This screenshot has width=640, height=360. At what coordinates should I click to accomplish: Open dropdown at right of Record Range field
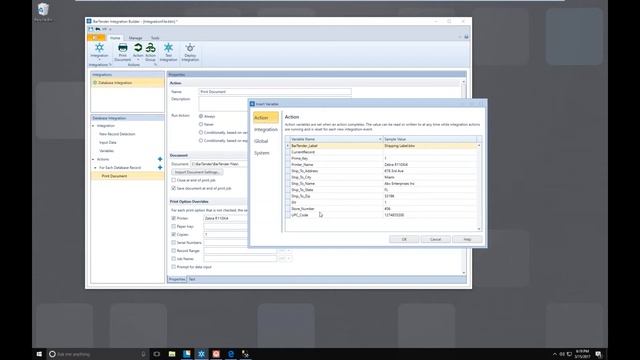click(x=289, y=251)
